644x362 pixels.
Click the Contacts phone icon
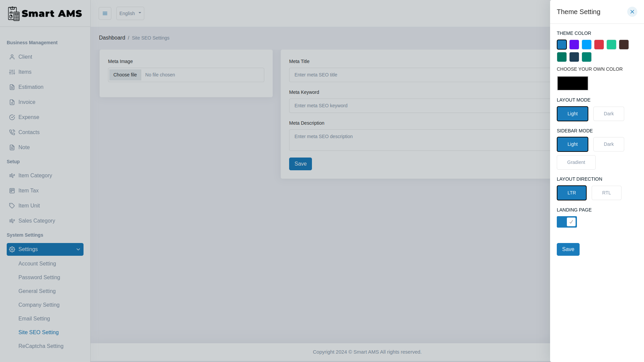click(x=12, y=132)
